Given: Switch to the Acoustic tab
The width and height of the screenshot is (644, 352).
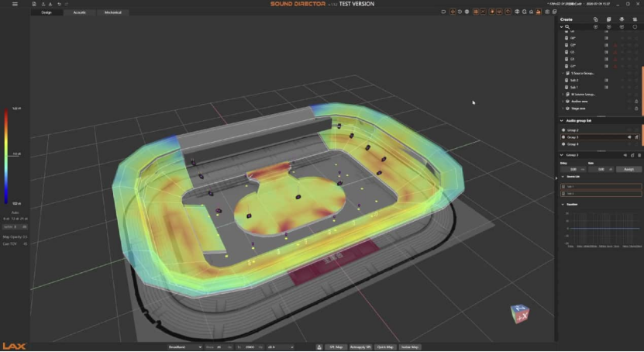Looking at the screenshot, I should (x=80, y=12).
